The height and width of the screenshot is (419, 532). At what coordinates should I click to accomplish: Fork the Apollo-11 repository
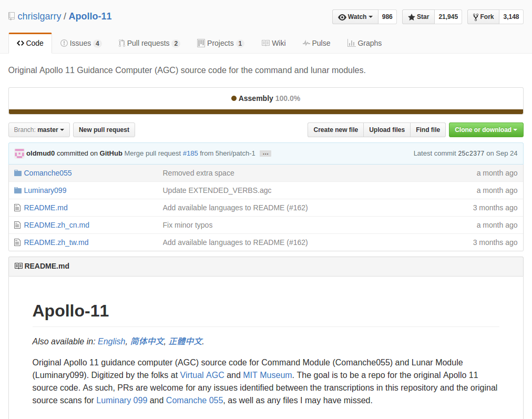point(483,17)
